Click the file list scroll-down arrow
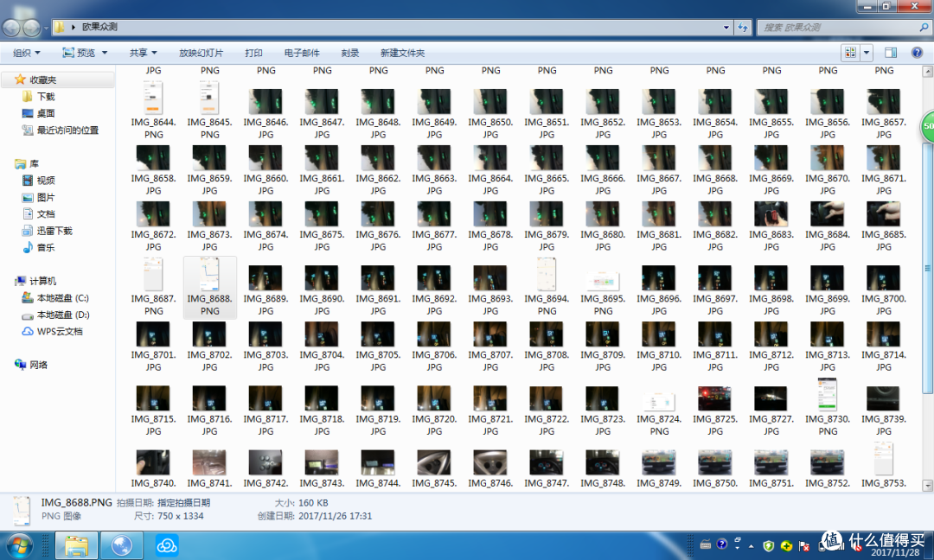Image resolution: width=934 pixels, height=560 pixels. (x=927, y=486)
